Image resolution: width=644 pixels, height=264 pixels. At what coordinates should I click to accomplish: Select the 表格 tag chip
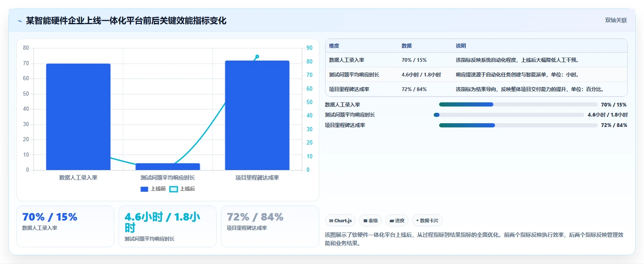pyautogui.click(x=370, y=221)
